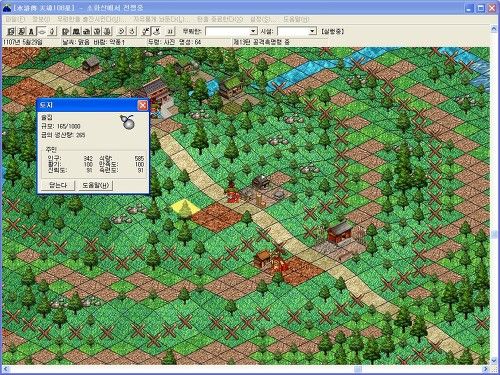Click the second icon in the second toolbar group
This screenshot has height=375, width=500.
[76, 31]
